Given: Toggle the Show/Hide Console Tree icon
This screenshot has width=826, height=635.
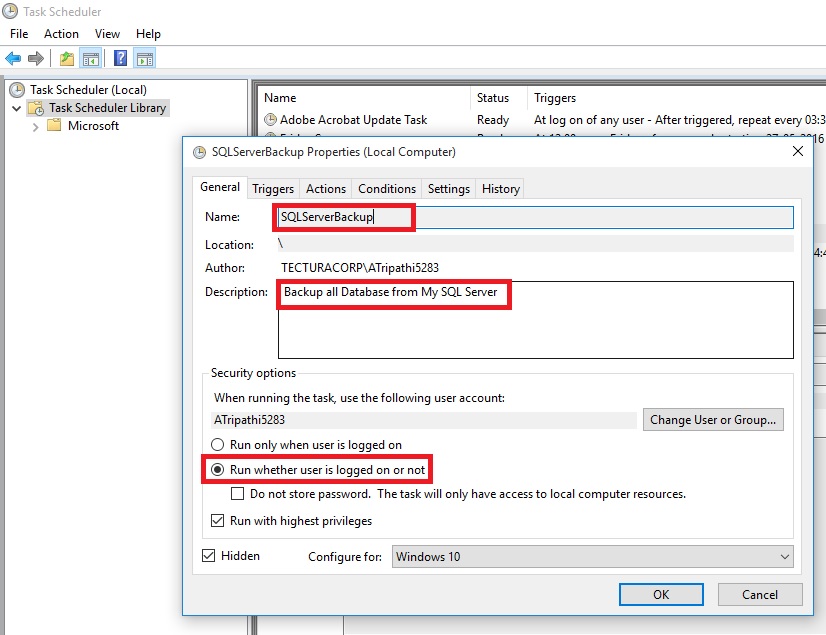Looking at the screenshot, I should 90,58.
